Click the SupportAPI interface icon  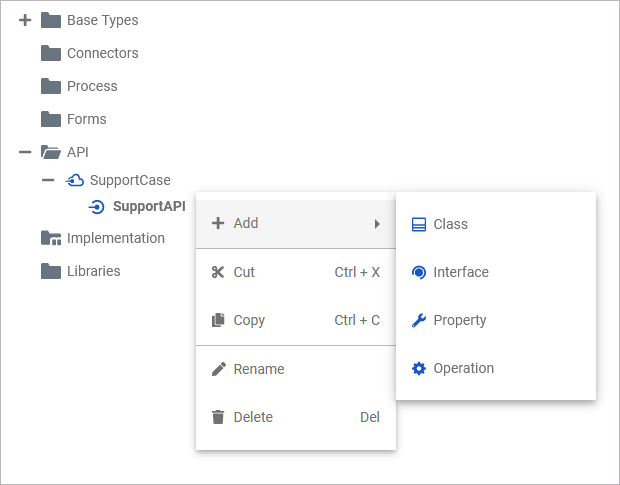point(97,207)
